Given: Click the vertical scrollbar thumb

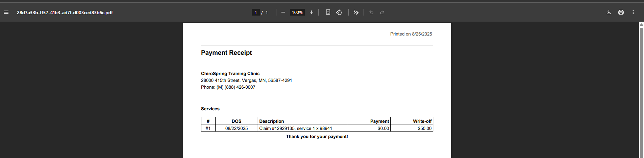Looking at the screenshot, I should coord(641,92).
